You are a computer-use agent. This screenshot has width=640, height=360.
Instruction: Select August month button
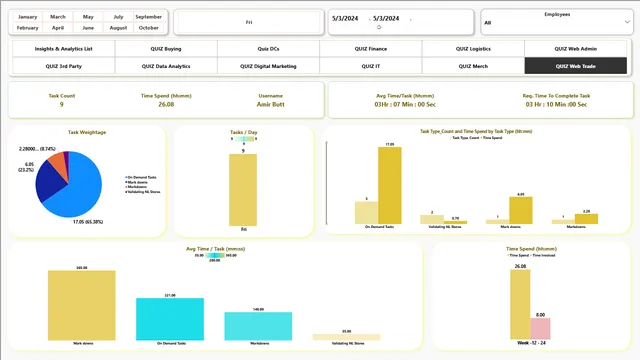(x=118, y=28)
